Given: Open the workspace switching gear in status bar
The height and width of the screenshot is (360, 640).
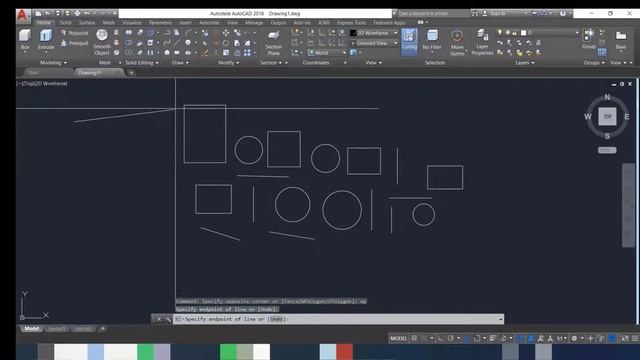Looking at the screenshot, I should [574, 338].
